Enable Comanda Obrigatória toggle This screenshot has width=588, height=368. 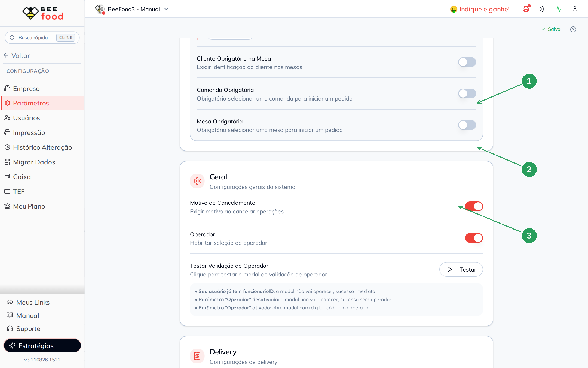[467, 94]
